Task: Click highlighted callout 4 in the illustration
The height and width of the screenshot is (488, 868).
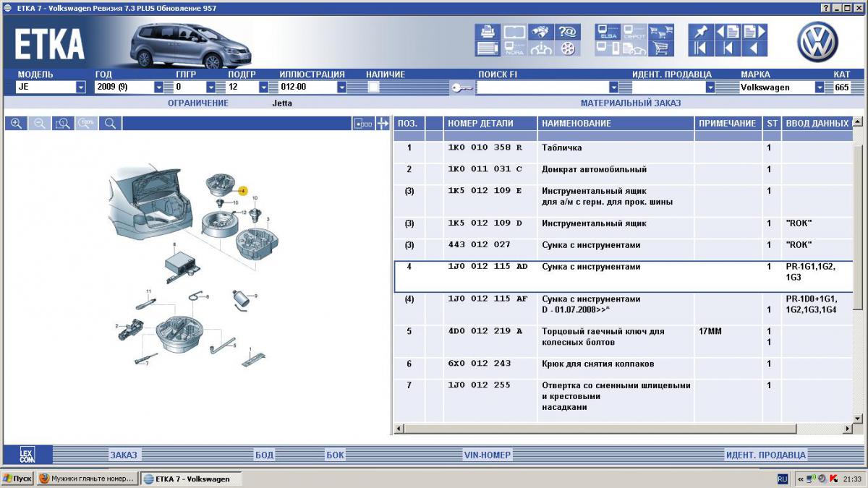Action: (244, 191)
